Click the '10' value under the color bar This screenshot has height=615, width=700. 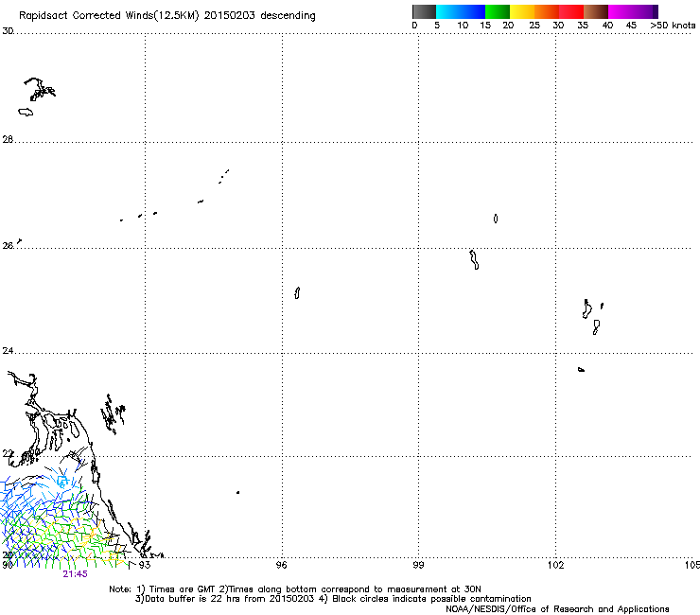click(x=463, y=26)
